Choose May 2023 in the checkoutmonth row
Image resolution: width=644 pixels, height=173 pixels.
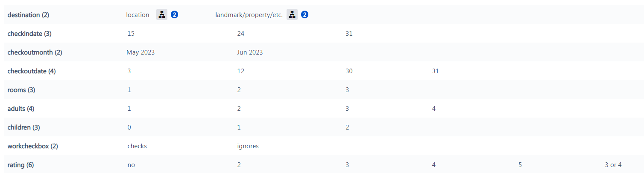[x=141, y=52]
